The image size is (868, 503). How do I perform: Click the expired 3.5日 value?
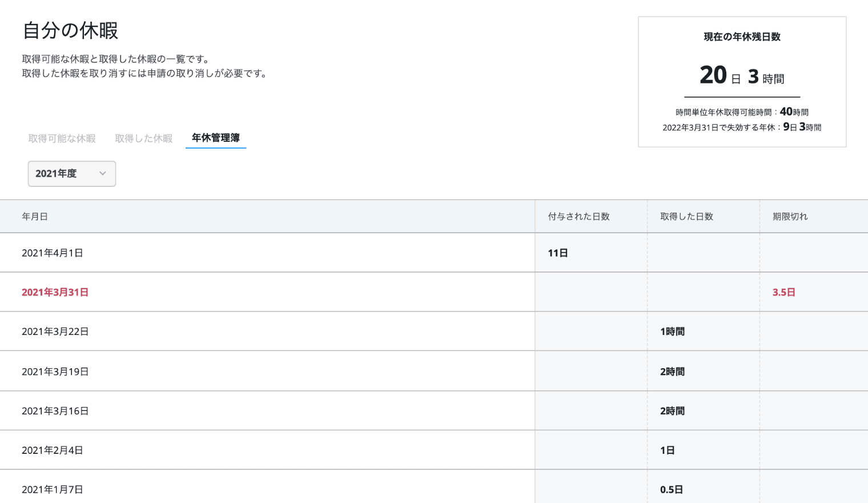[x=783, y=292]
